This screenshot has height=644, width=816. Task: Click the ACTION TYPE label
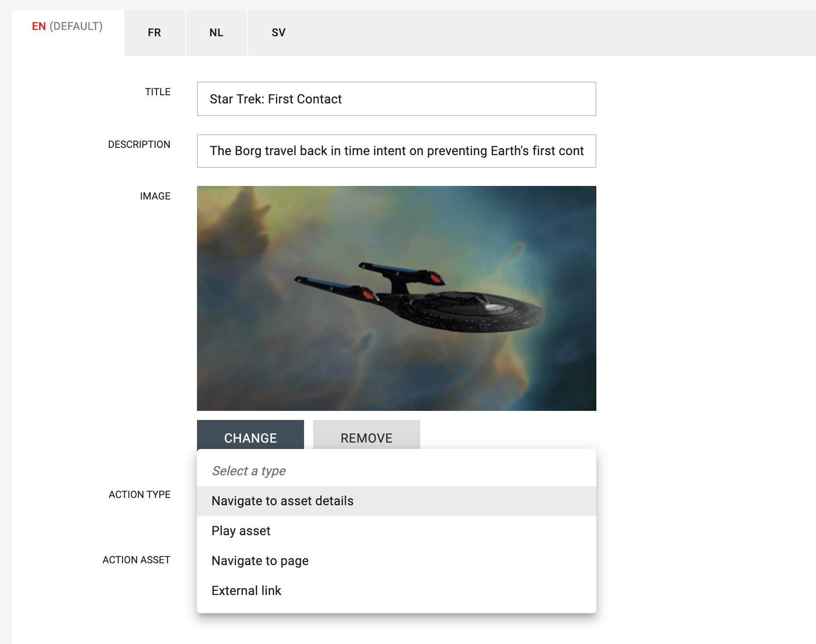click(x=139, y=495)
